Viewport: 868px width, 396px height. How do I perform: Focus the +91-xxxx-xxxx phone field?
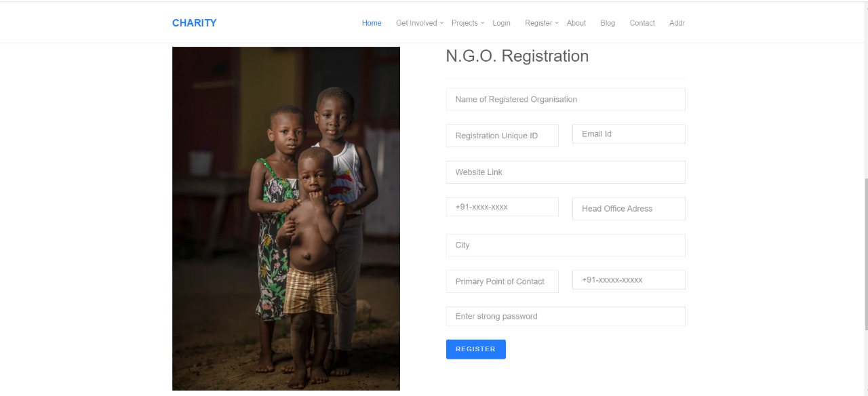point(502,207)
